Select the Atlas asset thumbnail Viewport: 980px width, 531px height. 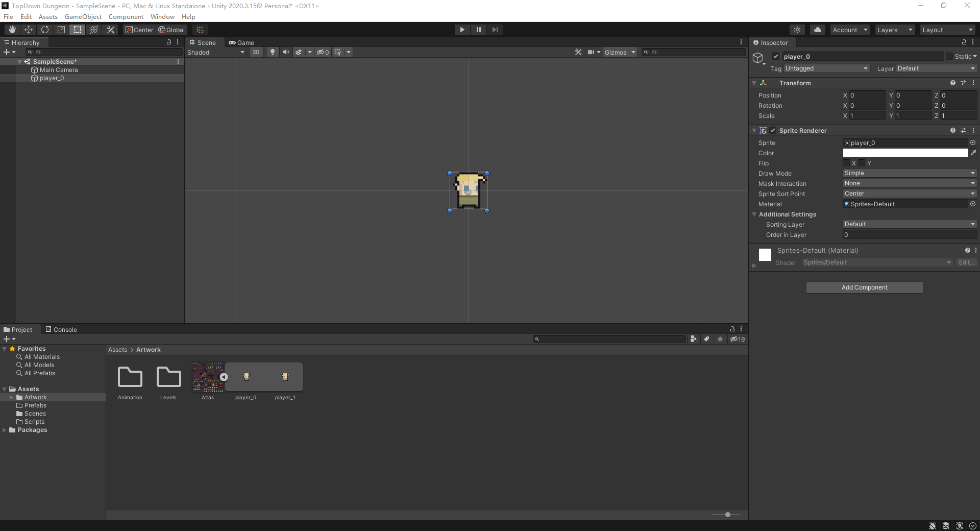[207, 377]
